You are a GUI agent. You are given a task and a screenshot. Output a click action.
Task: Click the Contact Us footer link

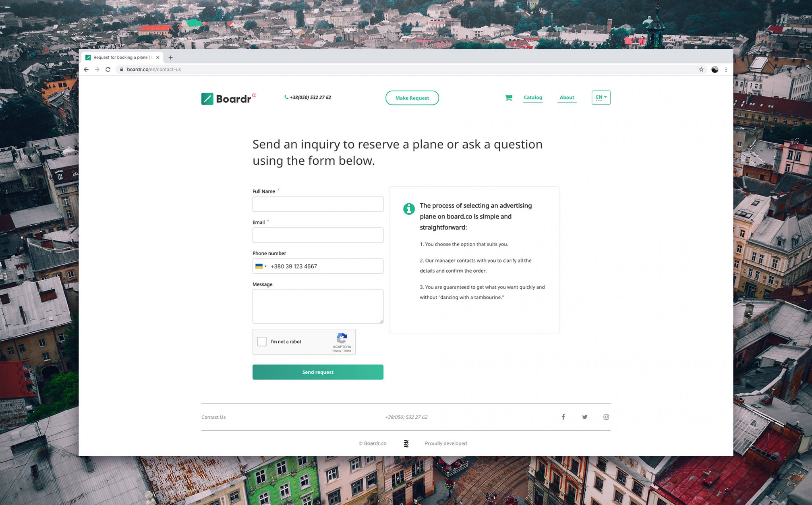(212, 417)
